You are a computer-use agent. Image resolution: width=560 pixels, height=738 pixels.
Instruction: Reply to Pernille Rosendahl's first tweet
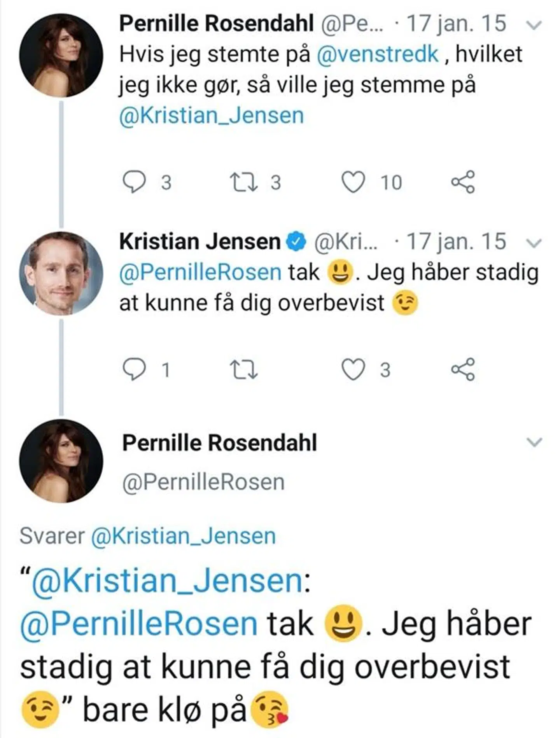[134, 182]
